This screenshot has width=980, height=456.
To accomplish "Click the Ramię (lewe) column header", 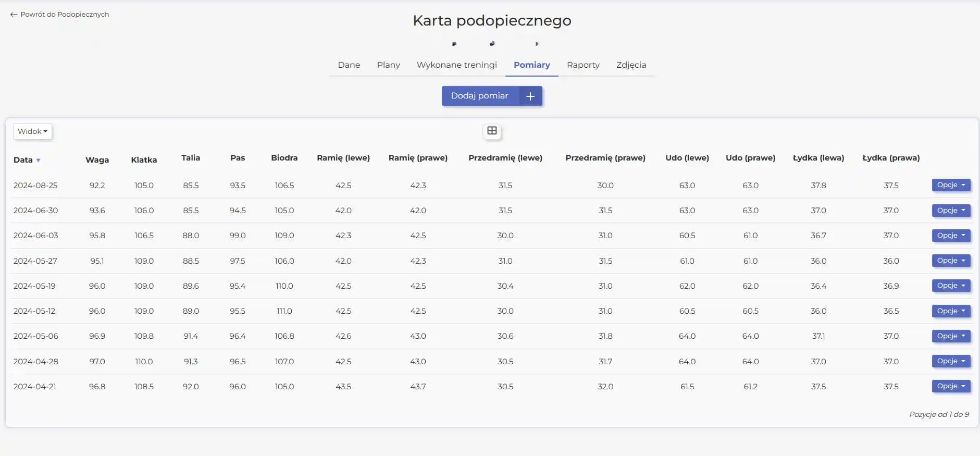I will pyautogui.click(x=343, y=158).
